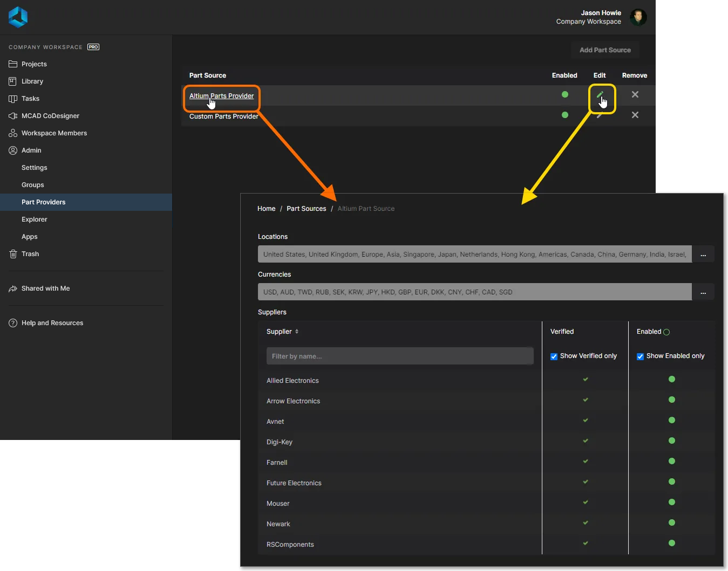Click the Locations list field
Viewport: 728px width, 571px height.
(475, 254)
